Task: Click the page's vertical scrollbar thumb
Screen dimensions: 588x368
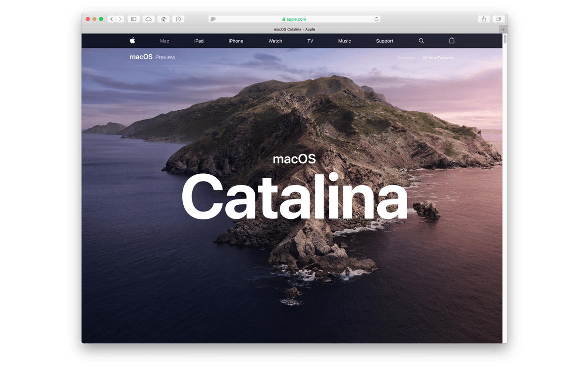Action: pos(505,39)
